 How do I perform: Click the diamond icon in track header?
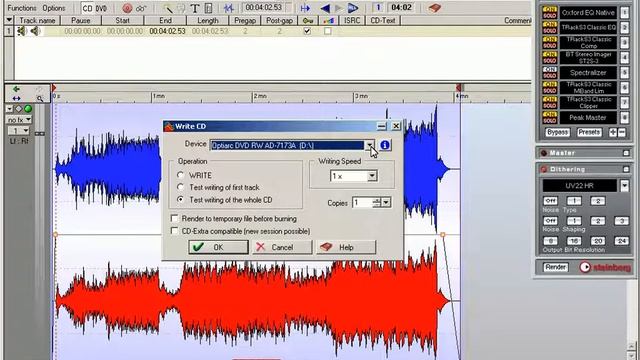19,109
